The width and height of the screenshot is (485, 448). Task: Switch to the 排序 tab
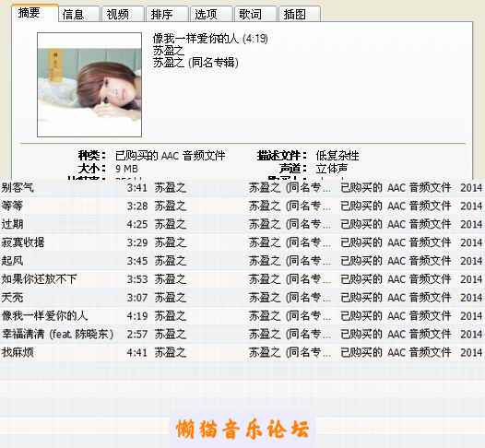pos(167,14)
